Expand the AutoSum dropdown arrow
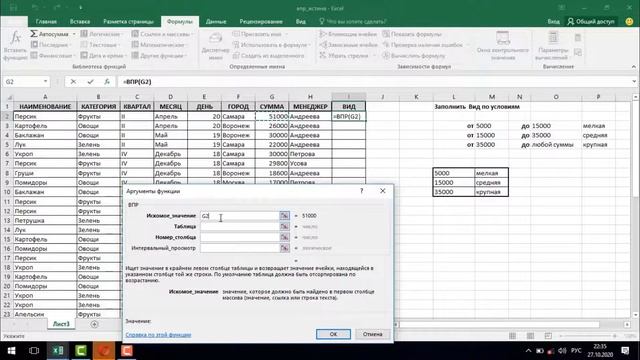Screen dimensions: 640x360 (74, 34)
